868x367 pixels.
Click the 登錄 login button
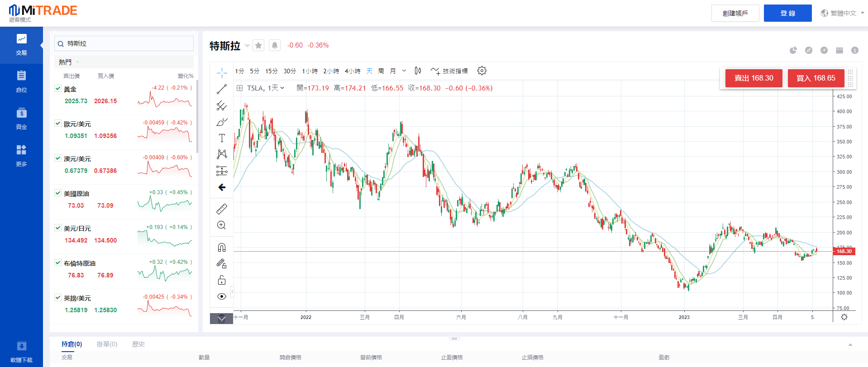(x=787, y=13)
